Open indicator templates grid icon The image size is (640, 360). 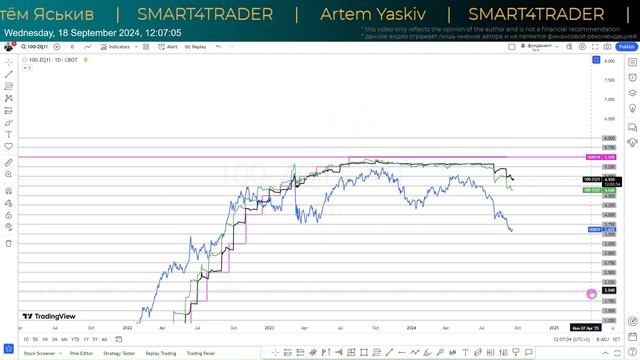click(x=146, y=47)
